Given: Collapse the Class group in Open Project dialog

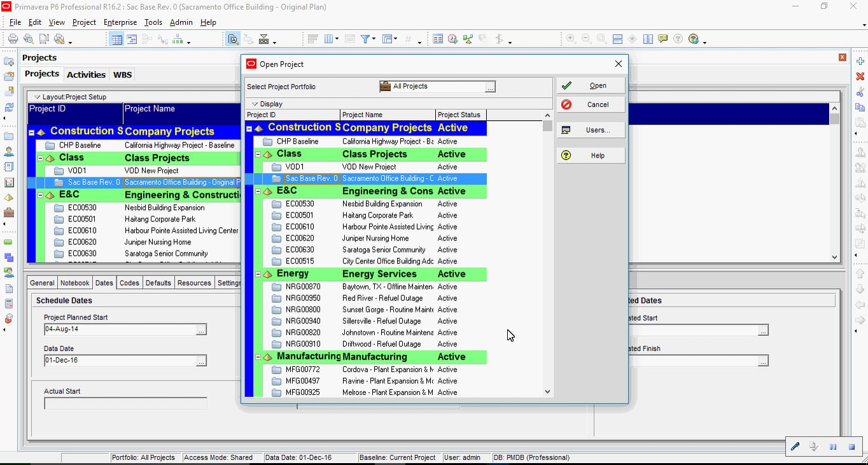Looking at the screenshot, I should 258,154.
